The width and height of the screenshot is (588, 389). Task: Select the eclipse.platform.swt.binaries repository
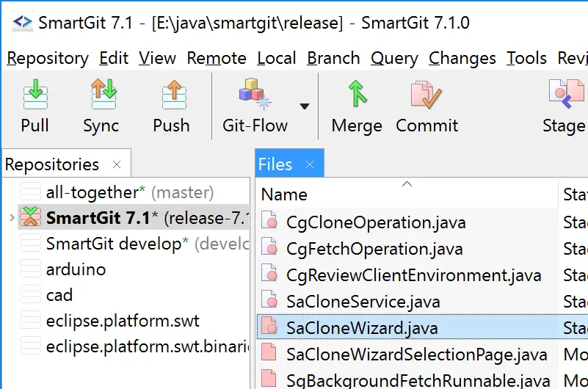pyautogui.click(x=147, y=346)
